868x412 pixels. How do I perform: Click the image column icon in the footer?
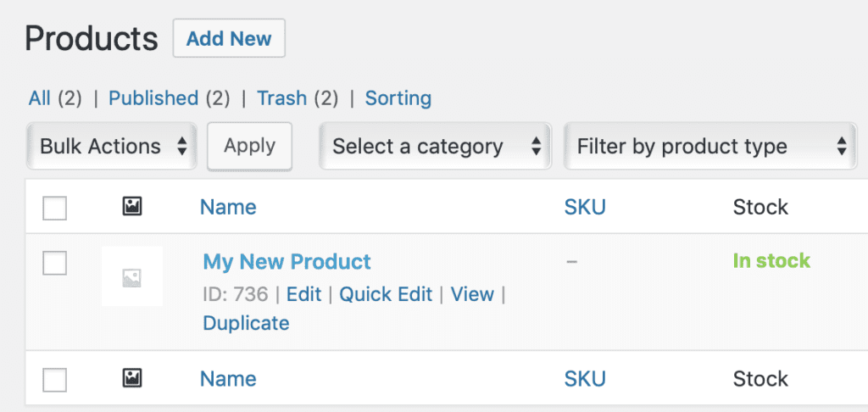[131, 378]
